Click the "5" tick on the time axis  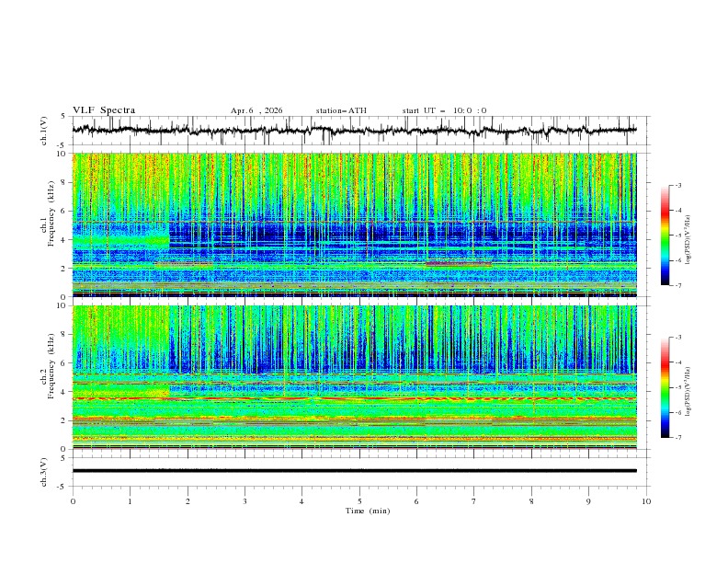pyautogui.click(x=359, y=501)
